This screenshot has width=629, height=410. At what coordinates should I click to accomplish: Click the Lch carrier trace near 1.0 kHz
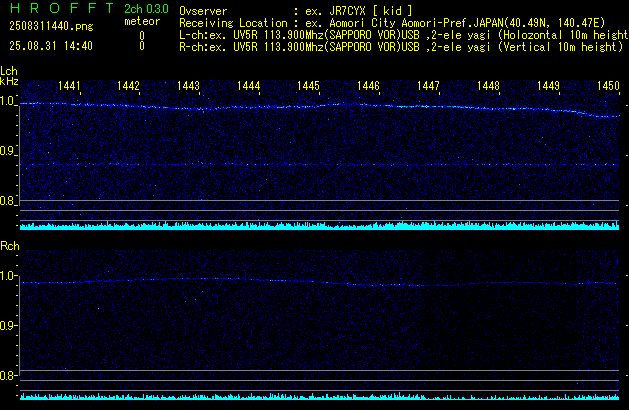click(x=319, y=107)
